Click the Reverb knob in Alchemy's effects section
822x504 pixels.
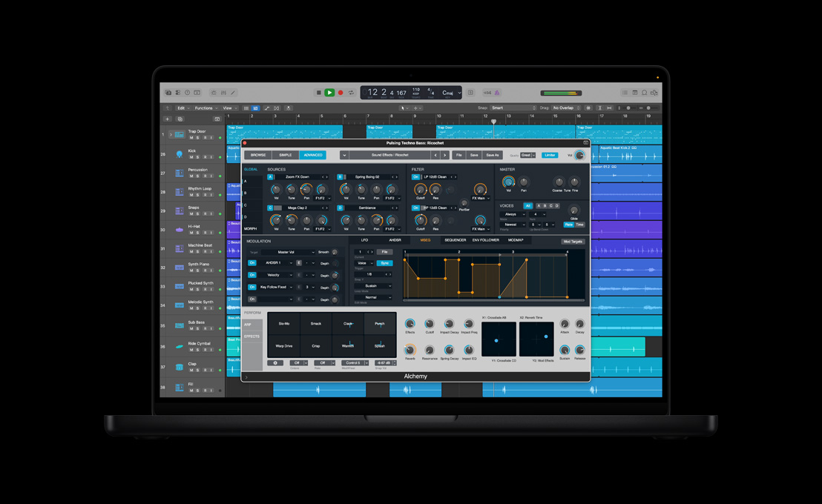click(x=409, y=351)
